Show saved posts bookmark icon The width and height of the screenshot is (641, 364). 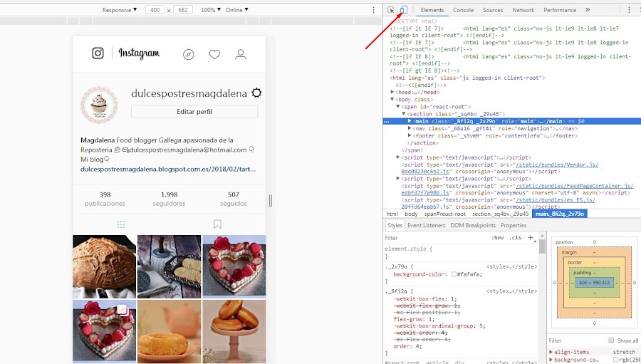point(217,224)
